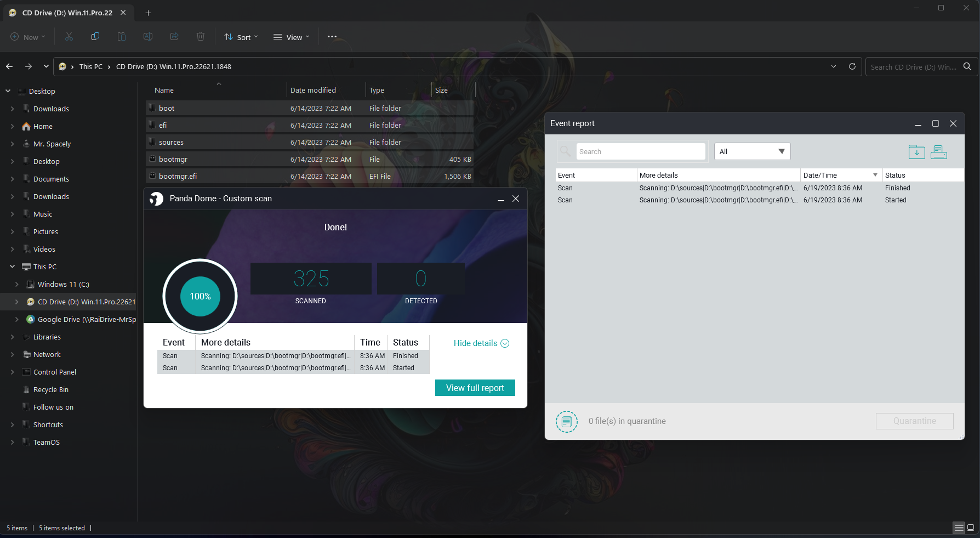Viewport: 980px width, 538px height.
Task: Click the Rename icon in Explorer toolbar
Action: (148, 37)
